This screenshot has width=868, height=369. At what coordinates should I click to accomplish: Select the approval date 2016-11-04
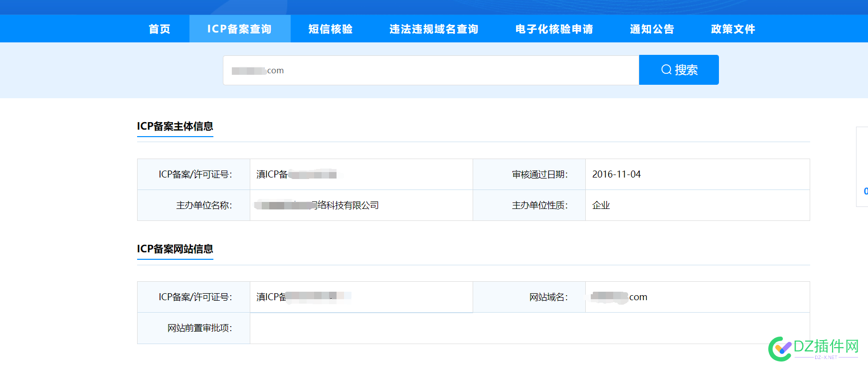[x=616, y=174]
